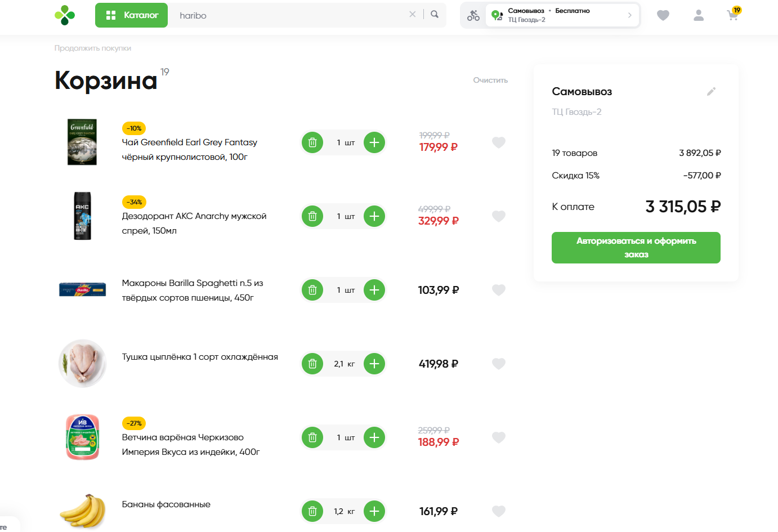Viewport: 778px width, 532px height.
Task: Click the search magnifier icon
Action: (435, 15)
